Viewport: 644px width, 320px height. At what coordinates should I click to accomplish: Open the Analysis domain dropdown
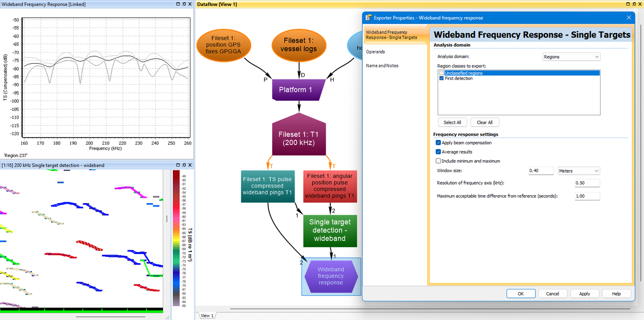571,56
